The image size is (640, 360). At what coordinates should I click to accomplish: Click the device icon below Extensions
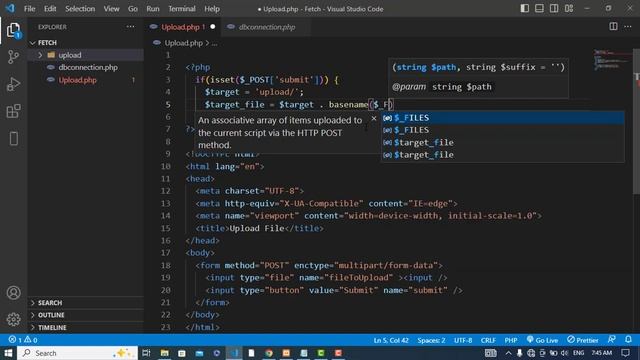13,139
